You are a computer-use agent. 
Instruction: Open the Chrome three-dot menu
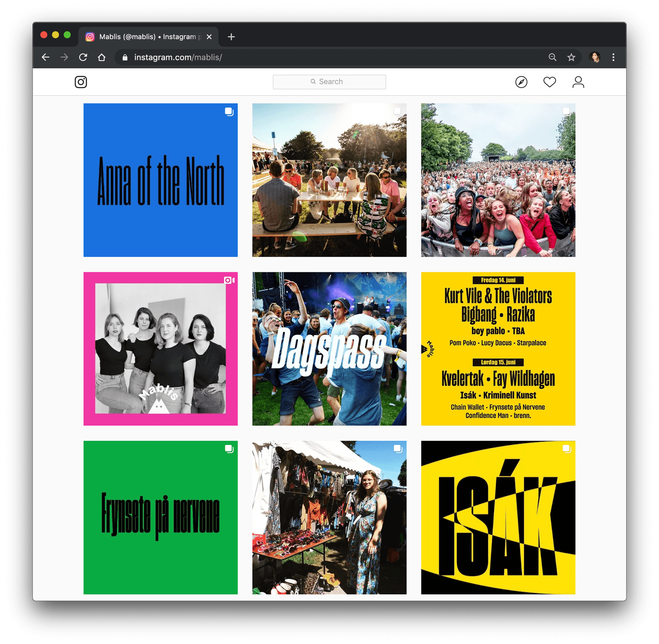(x=613, y=57)
